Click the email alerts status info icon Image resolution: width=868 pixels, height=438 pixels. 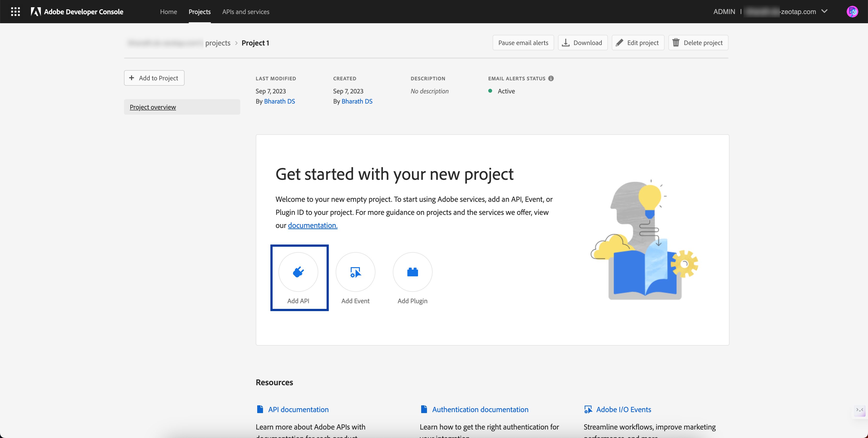coord(551,78)
